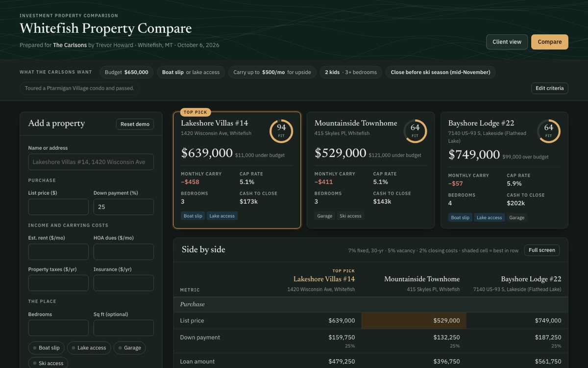
Task: Click the $159,750 down payment cell
Action: point(342,338)
